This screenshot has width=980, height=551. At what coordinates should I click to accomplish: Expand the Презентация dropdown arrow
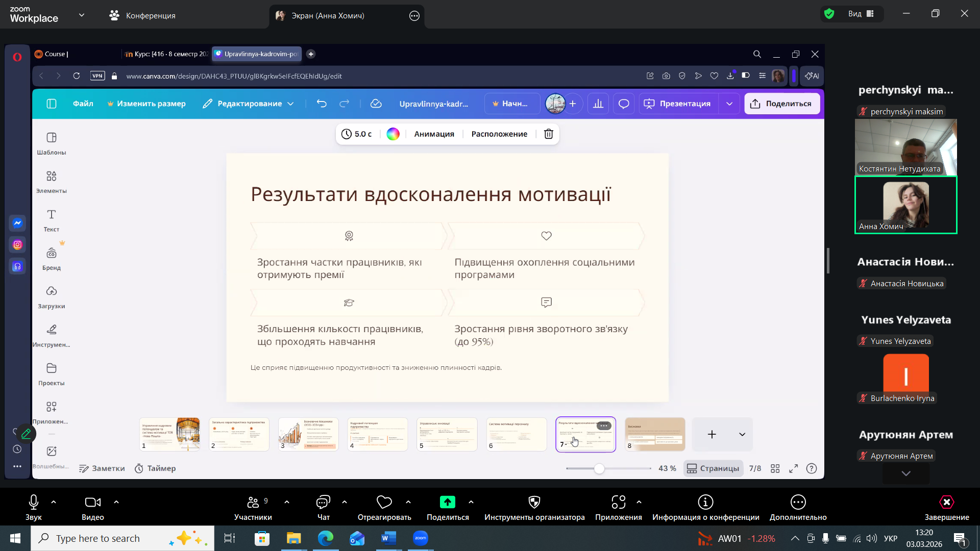pyautogui.click(x=729, y=104)
